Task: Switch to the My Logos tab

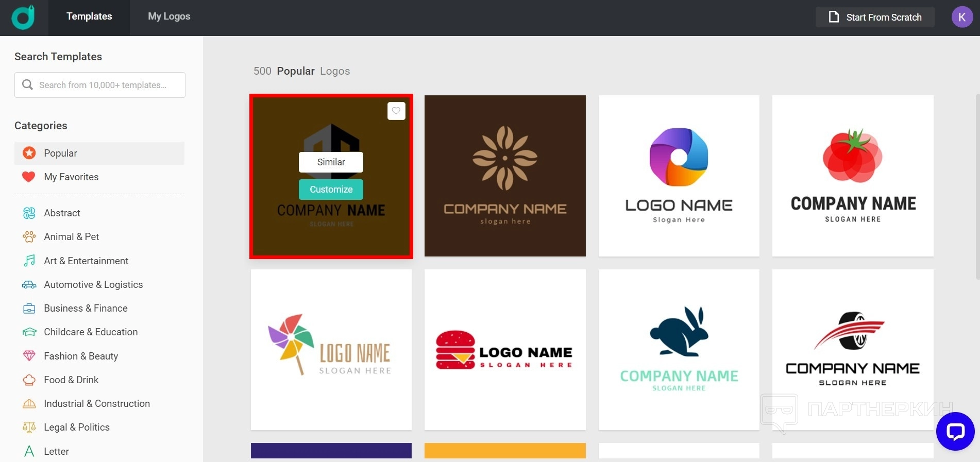Action: coord(169,16)
